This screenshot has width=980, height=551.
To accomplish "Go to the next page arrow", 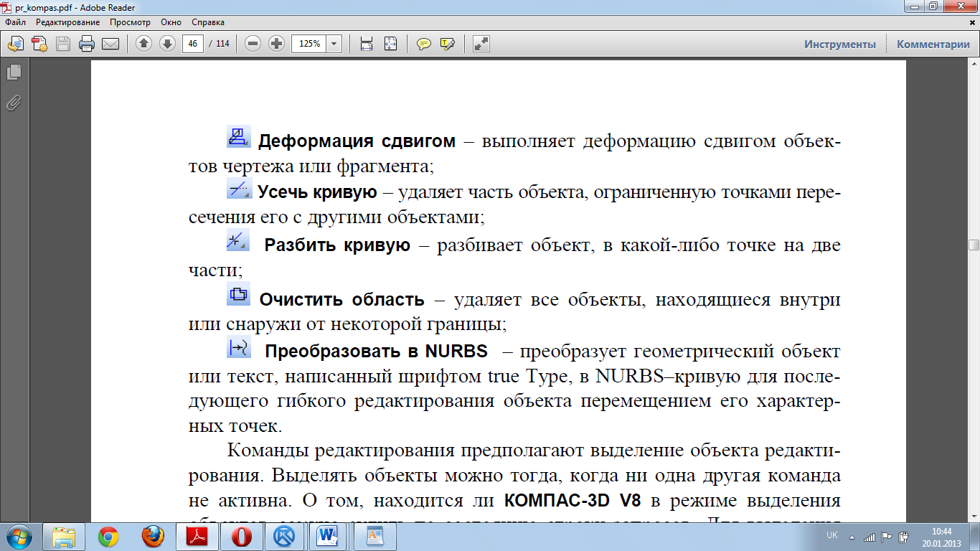I will (167, 44).
